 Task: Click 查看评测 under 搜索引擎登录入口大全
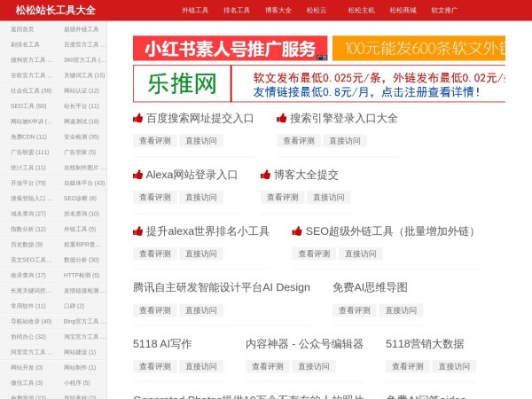point(299,141)
